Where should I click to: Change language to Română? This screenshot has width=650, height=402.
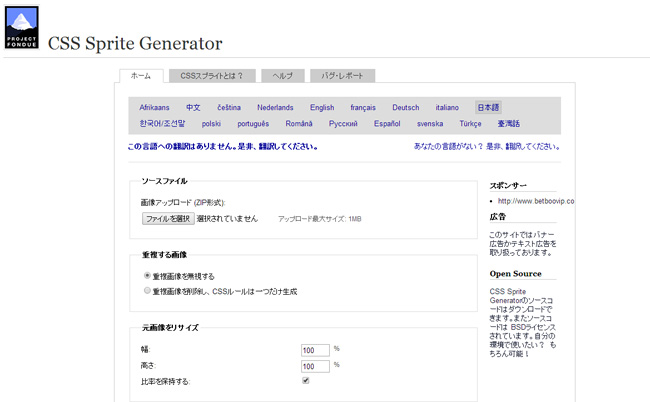(299, 124)
